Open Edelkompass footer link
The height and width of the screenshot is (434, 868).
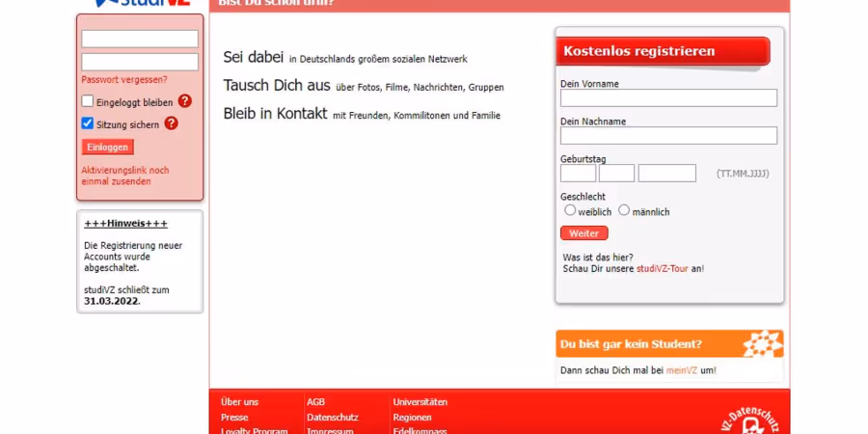point(420,431)
